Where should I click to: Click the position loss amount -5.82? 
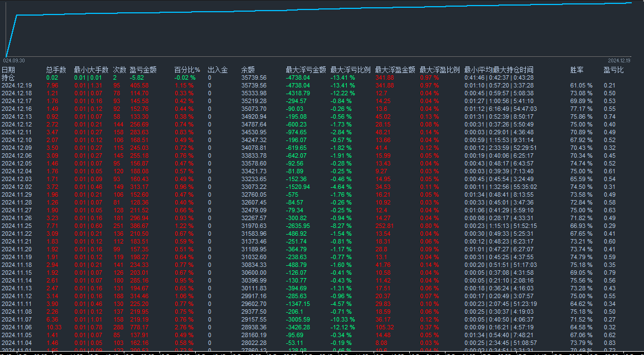137,77
